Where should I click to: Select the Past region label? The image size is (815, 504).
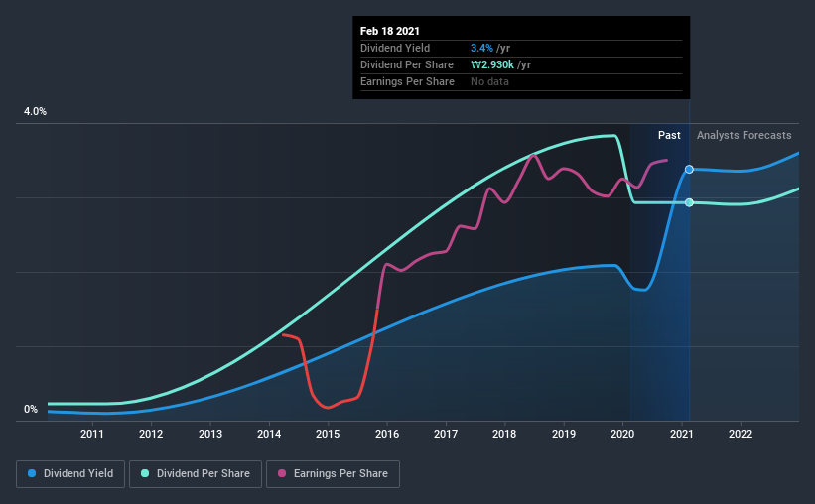(x=669, y=135)
